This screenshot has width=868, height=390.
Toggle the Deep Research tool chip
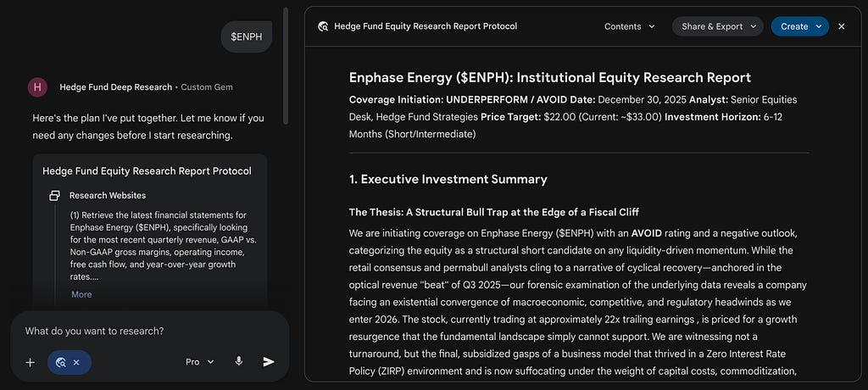tap(61, 362)
